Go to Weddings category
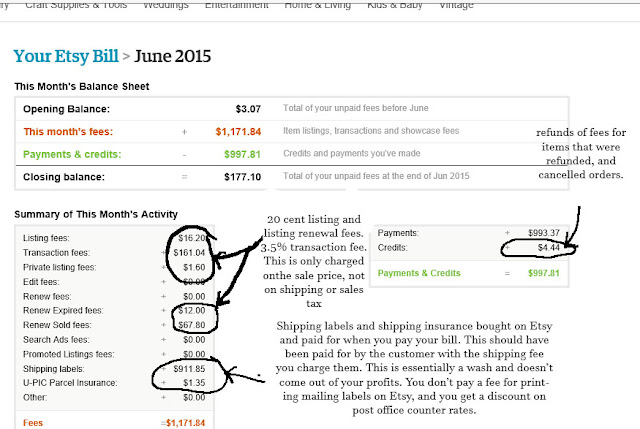The image size is (640, 429). pos(166,5)
